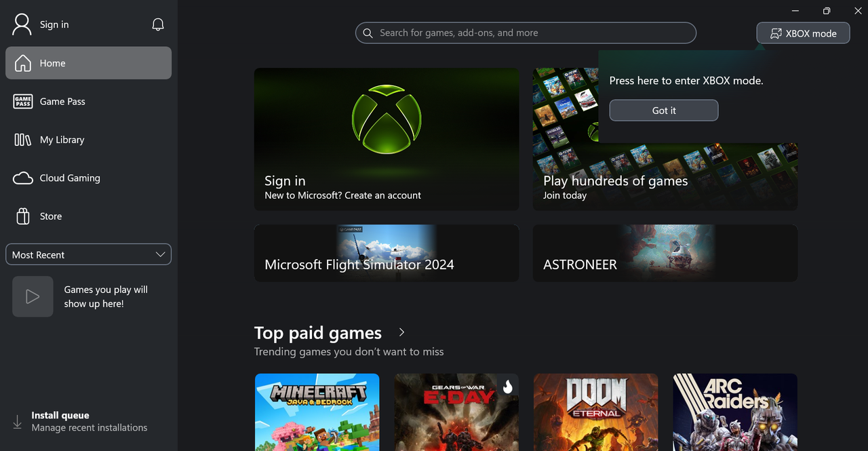
Task: Click the Home house icon
Action: (23, 63)
